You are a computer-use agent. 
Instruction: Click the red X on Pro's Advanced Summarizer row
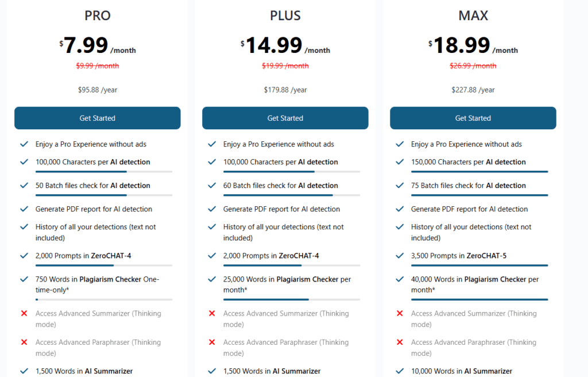click(24, 313)
